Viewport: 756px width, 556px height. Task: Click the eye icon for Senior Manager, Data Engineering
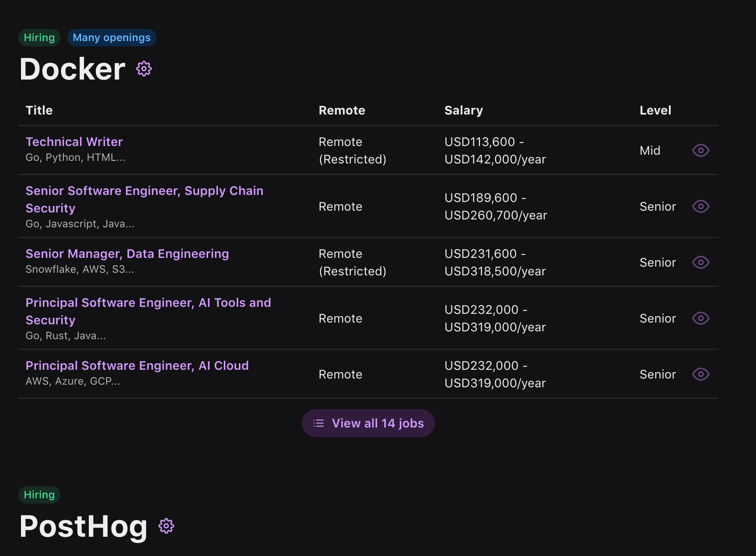click(x=700, y=262)
